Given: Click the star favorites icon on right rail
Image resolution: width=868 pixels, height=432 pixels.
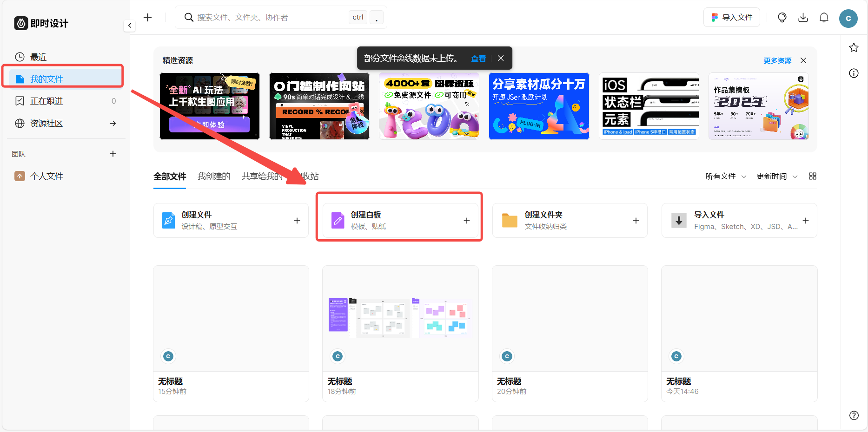Looking at the screenshot, I should (x=854, y=47).
